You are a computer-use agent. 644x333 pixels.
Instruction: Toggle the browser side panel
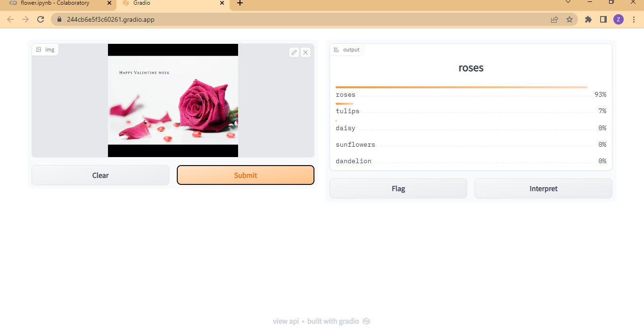[x=603, y=19]
